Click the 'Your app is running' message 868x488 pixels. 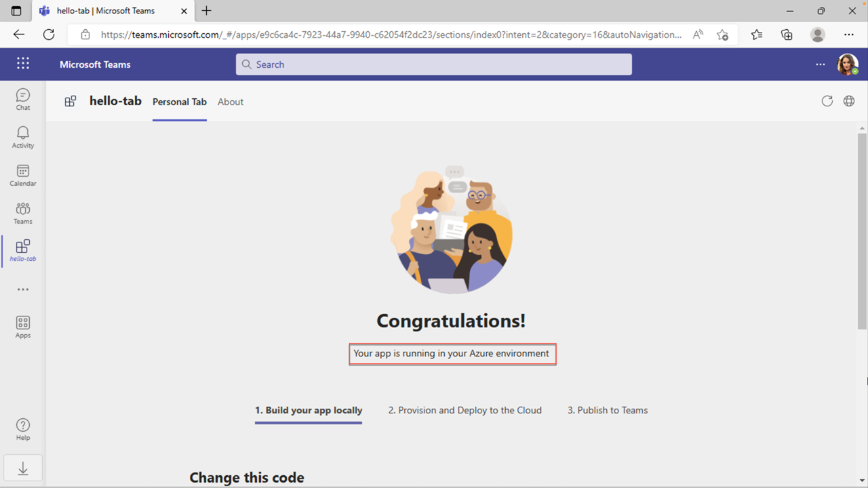coord(452,353)
